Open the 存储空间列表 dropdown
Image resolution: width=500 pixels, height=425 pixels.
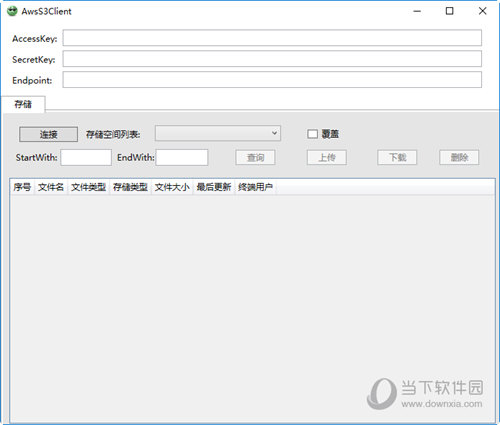(x=218, y=133)
